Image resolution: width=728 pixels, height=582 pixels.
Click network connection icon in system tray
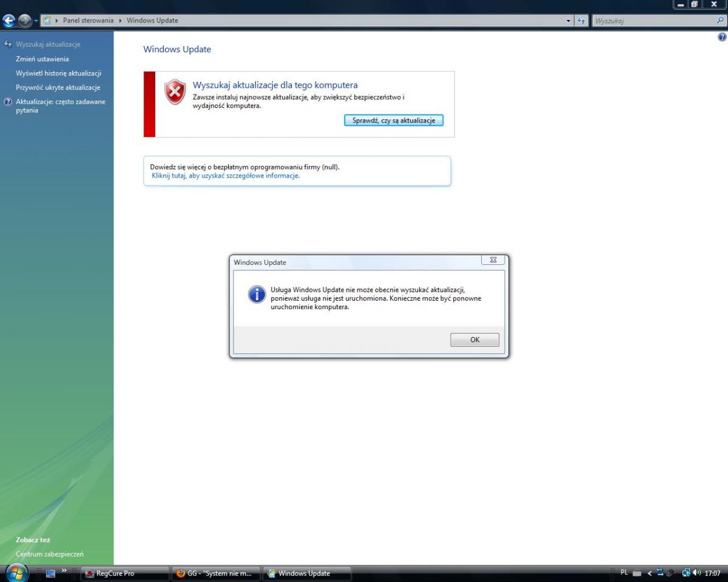[686, 573]
